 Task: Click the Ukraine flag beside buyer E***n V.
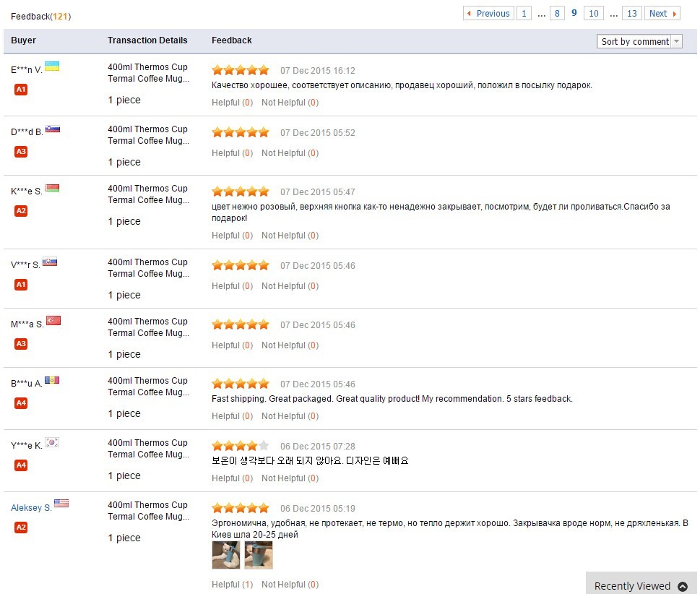click(x=52, y=66)
